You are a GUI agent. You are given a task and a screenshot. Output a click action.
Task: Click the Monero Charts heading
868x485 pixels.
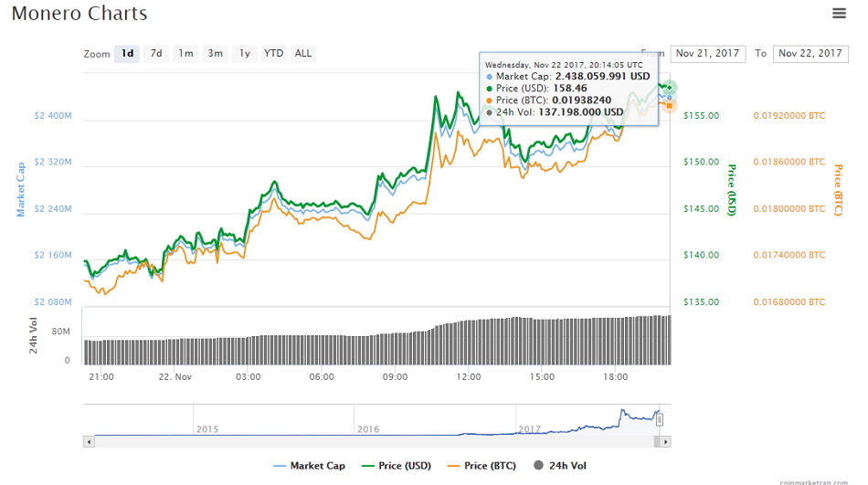coord(79,14)
